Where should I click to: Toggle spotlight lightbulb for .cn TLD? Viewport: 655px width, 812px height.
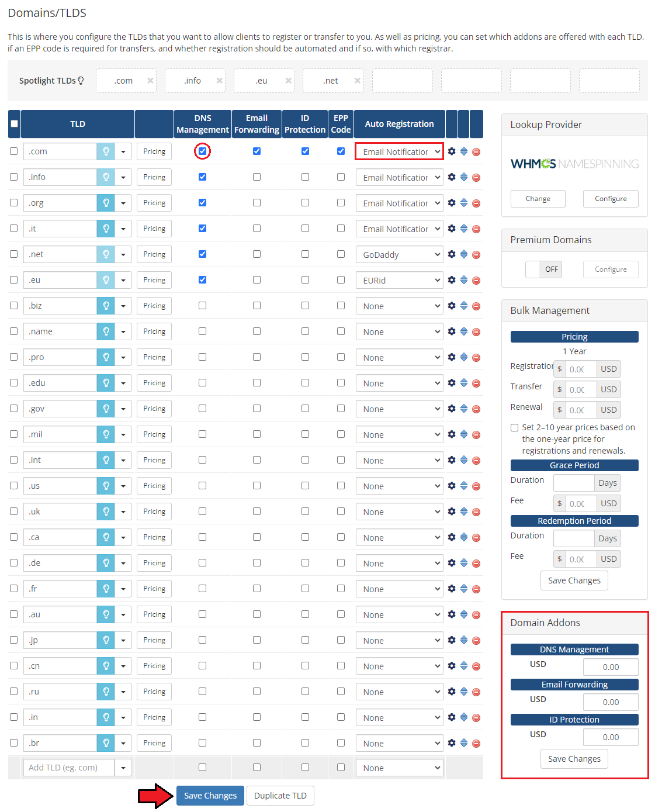pos(106,666)
